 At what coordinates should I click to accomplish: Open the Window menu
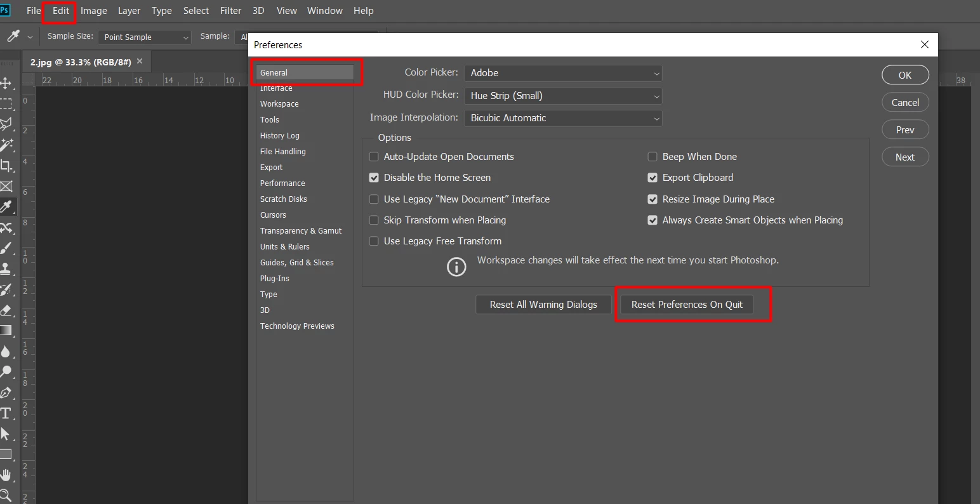(325, 11)
